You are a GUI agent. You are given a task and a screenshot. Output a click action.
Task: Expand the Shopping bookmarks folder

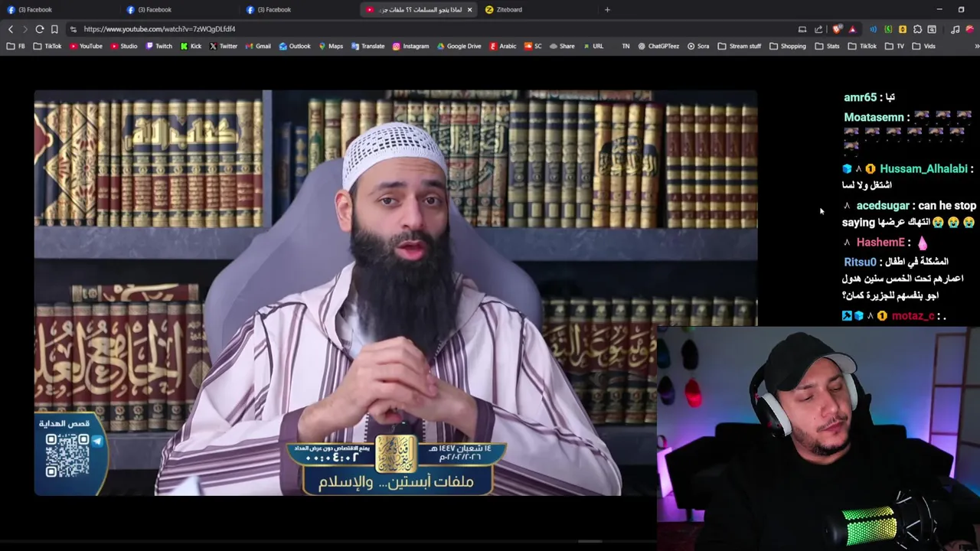point(788,46)
